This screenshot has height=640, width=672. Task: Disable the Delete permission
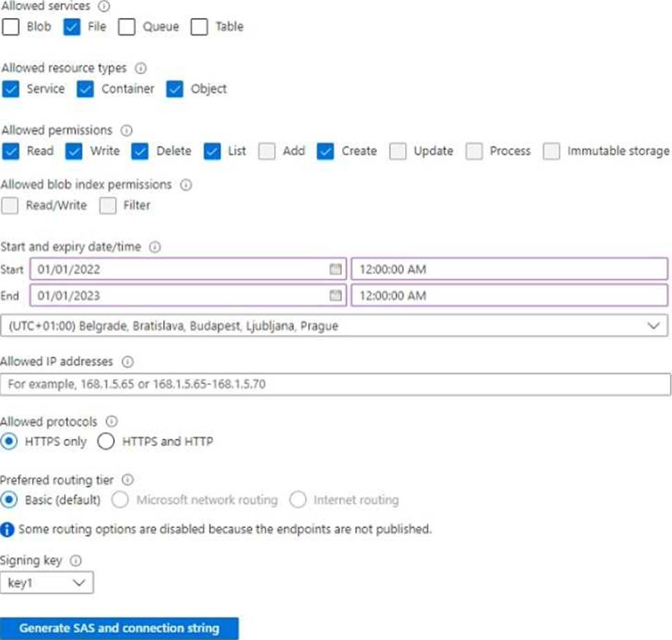click(140, 151)
